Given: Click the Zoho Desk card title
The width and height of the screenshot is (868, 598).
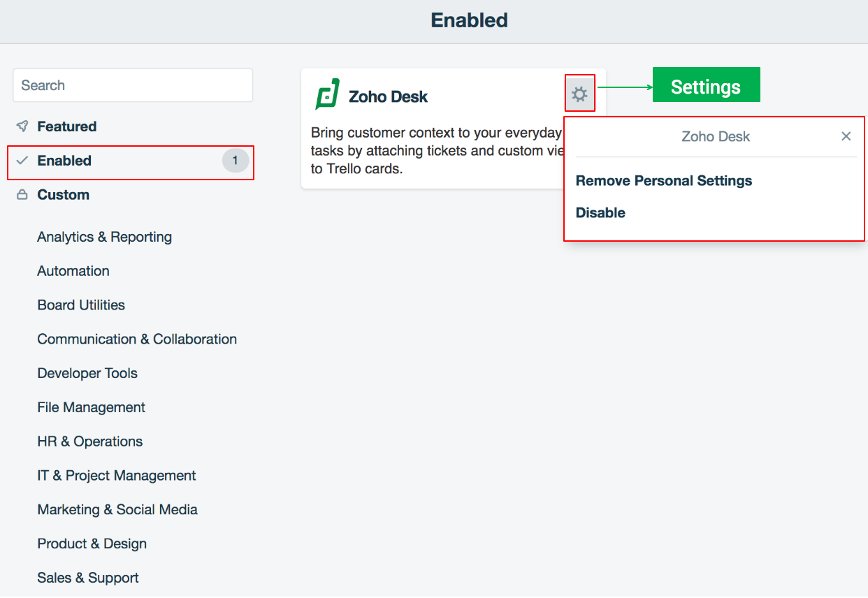Looking at the screenshot, I should 388,96.
